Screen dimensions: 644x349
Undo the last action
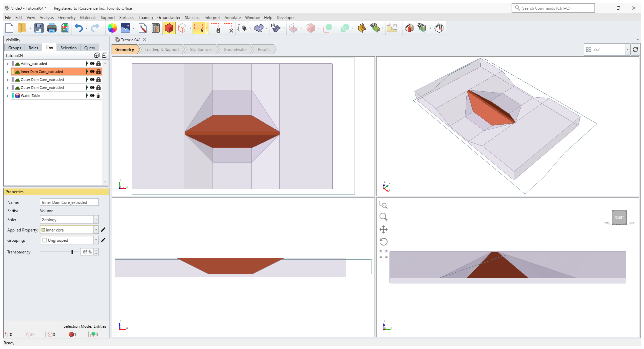79,28
